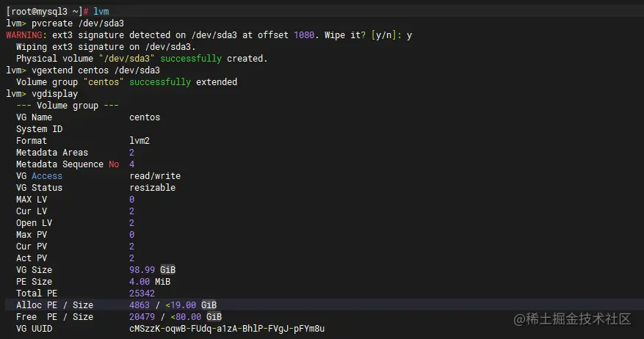Image resolution: width=644 pixels, height=339 pixels.
Task: Click the quoted '"/dev/sda3"' in Physical volume line
Action: point(126,59)
